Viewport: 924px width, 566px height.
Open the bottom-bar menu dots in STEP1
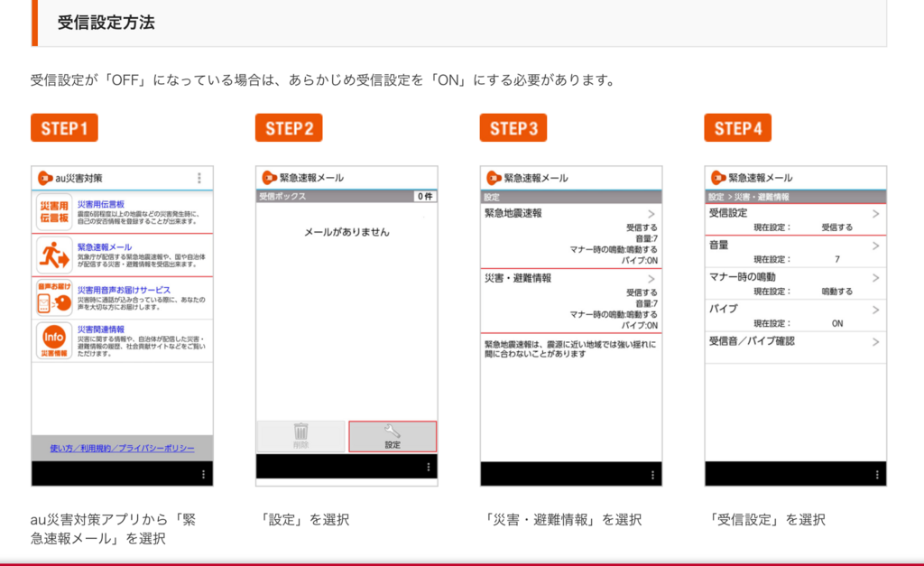[x=203, y=474]
